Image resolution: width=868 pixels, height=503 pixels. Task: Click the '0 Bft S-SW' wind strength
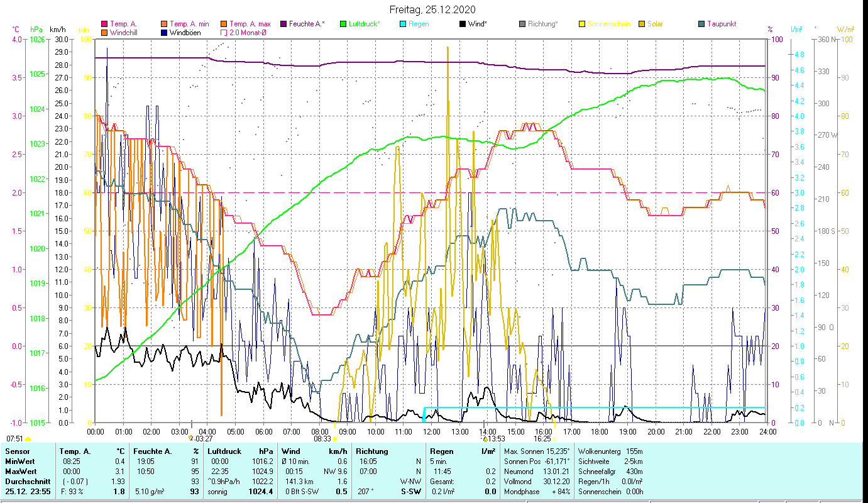[x=303, y=492]
